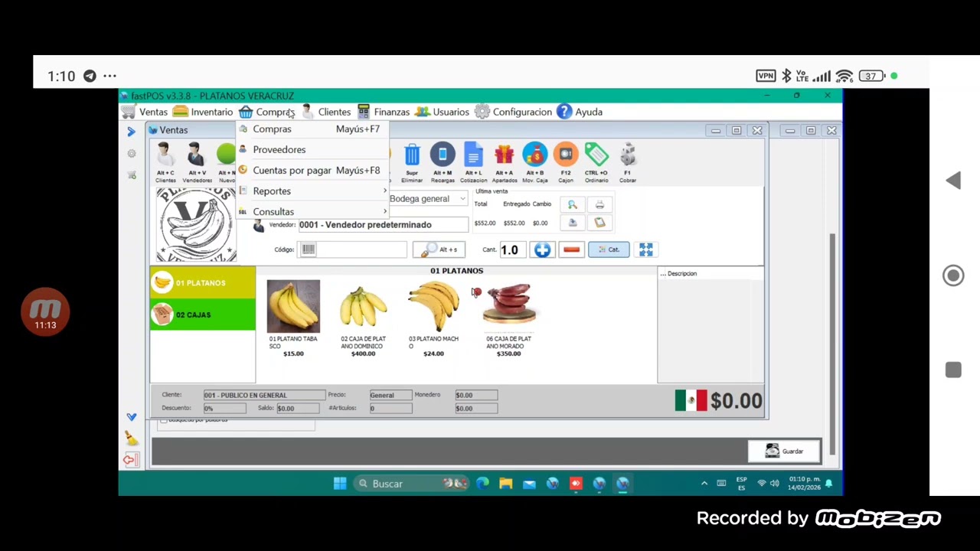Open the Vendedores toolbar icon (Alt+V)
Screen dimensions: 980x551
click(x=197, y=162)
